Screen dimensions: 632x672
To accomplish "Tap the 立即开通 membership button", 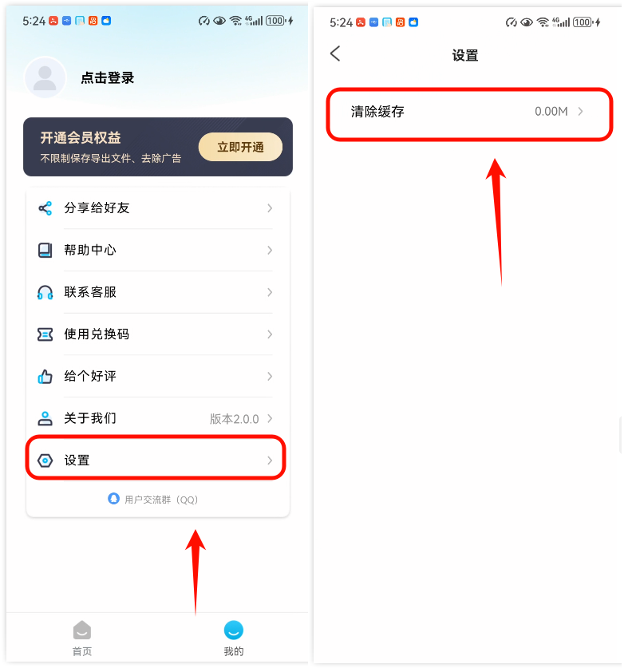I will tap(240, 147).
